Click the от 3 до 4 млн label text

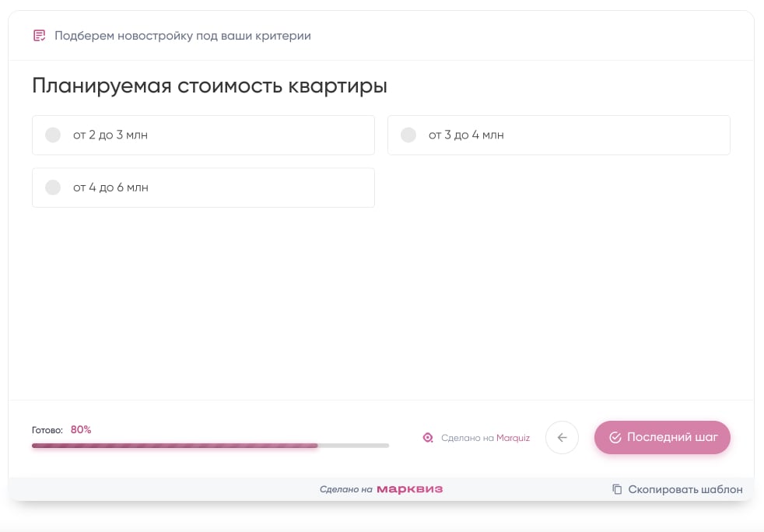click(x=466, y=135)
